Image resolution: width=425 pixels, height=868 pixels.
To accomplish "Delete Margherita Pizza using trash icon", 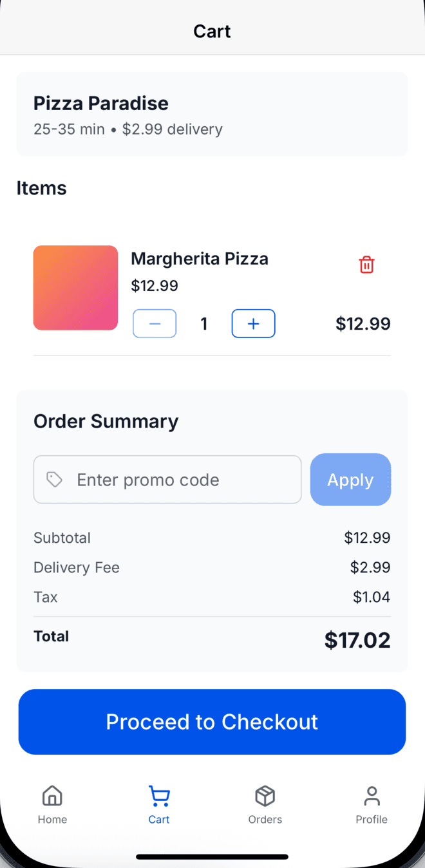I will coord(366,264).
